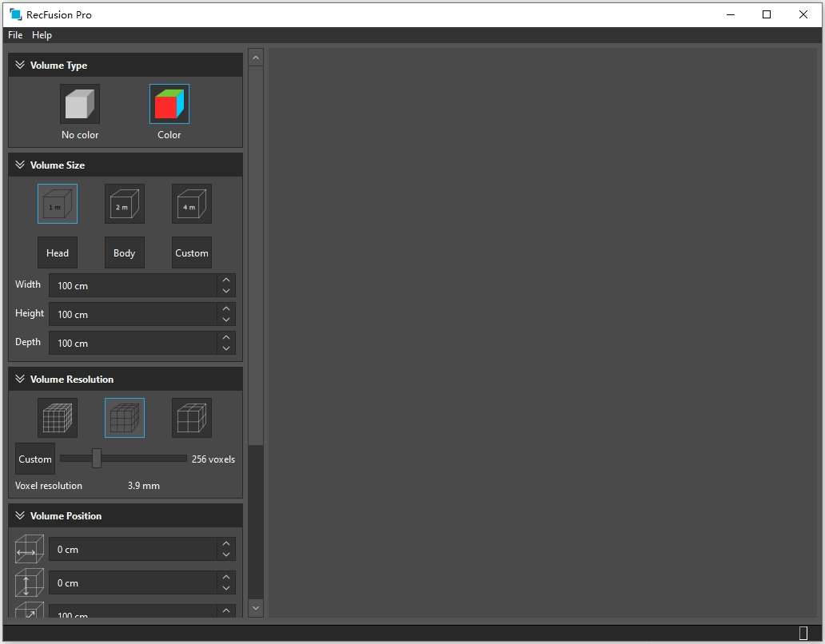Click the panel scrollbar up arrow

coord(256,57)
